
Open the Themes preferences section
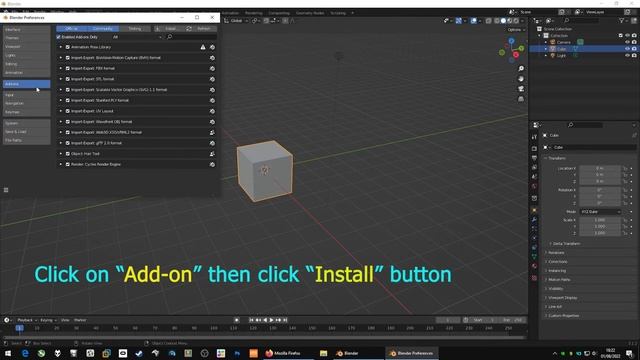(27, 38)
